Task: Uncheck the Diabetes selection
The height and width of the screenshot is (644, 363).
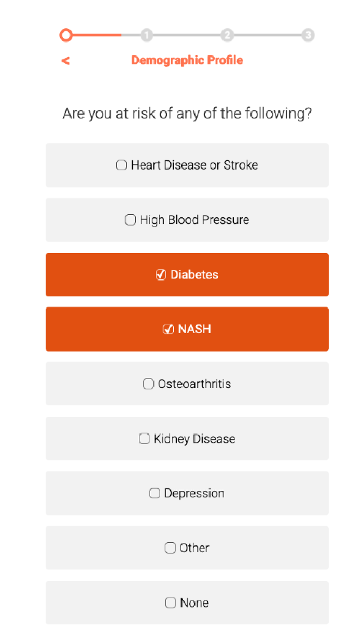Action: [x=187, y=274]
